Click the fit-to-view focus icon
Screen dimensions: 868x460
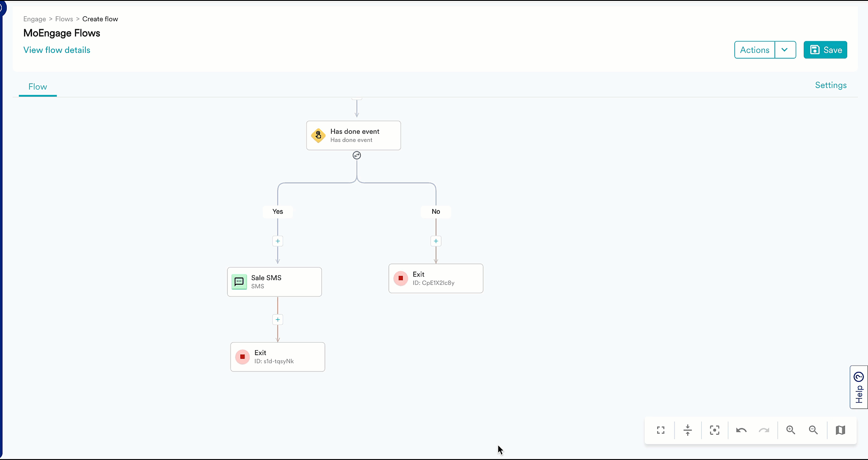(714, 430)
